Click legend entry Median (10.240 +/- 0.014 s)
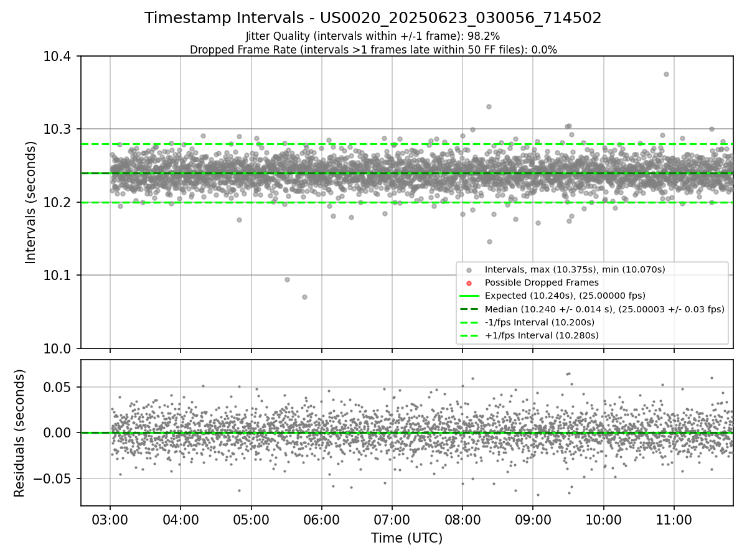 click(x=604, y=309)
